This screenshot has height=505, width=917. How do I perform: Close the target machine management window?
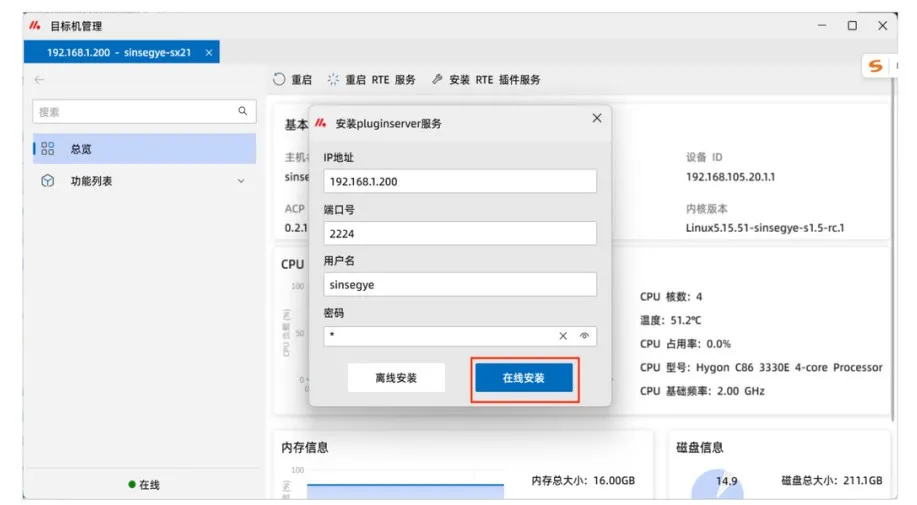point(882,26)
